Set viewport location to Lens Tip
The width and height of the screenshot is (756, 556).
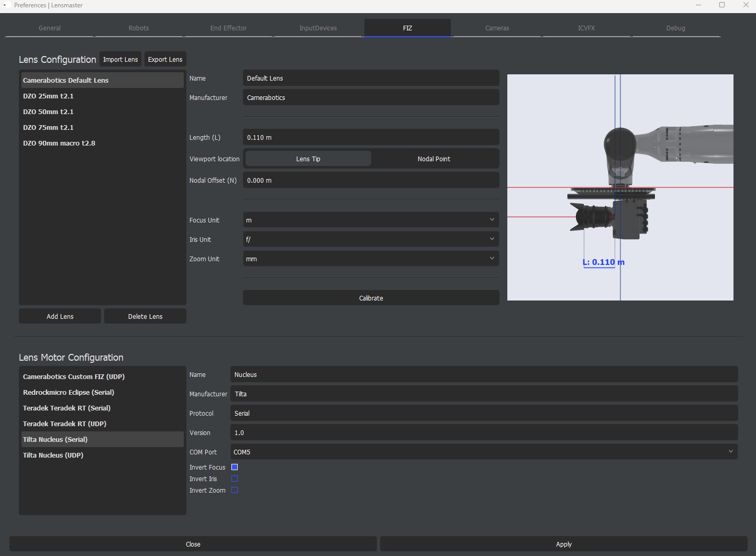(x=308, y=159)
